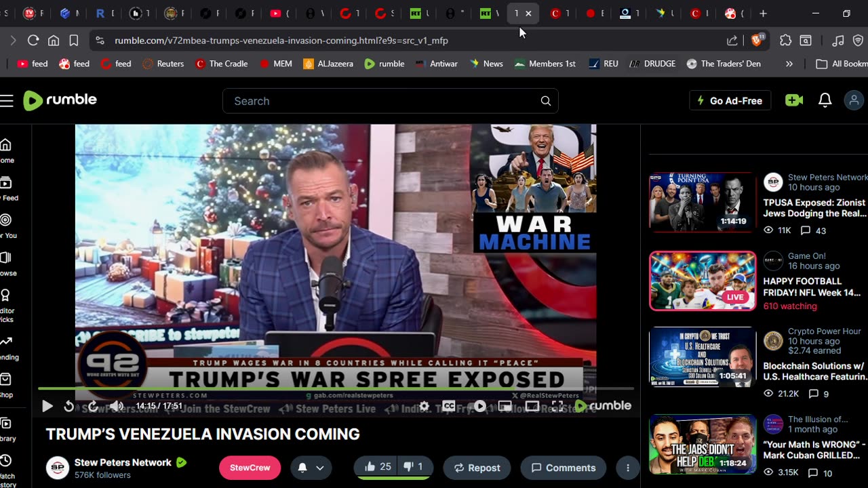Skip forward with the forward-arrow icon
This screenshot has height=488, width=868.
93,406
